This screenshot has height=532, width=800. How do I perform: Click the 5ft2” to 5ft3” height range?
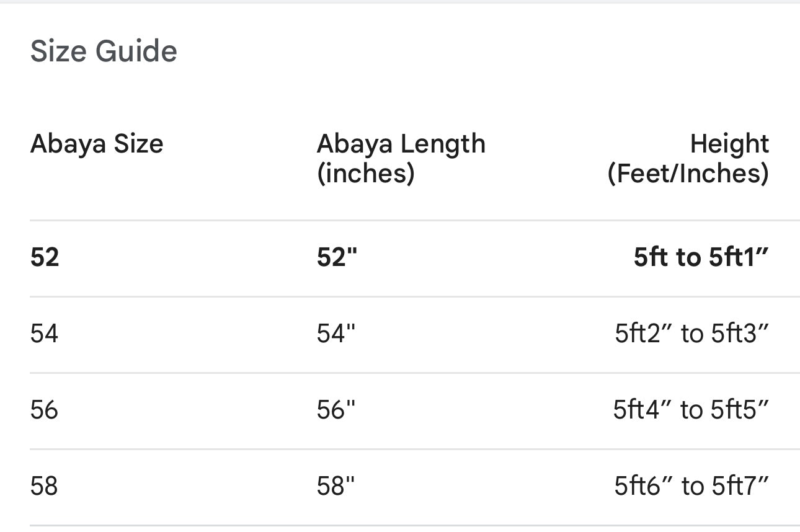[691, 334]
